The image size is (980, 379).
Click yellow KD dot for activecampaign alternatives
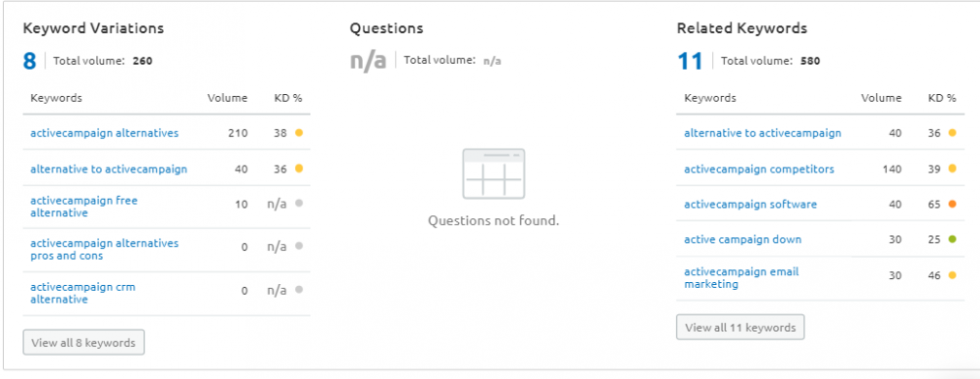(x=299, y=133)
